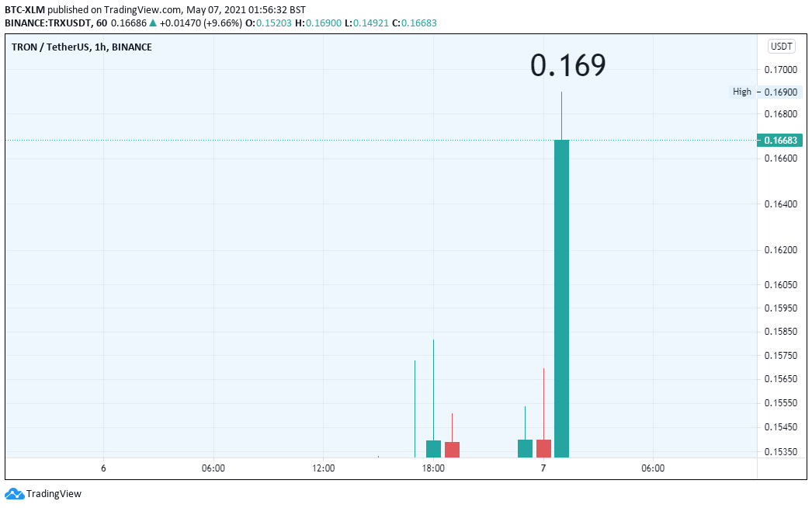Click the low value L:0.14921
Viewport: 812px width, 508px height.
(366, 23)
